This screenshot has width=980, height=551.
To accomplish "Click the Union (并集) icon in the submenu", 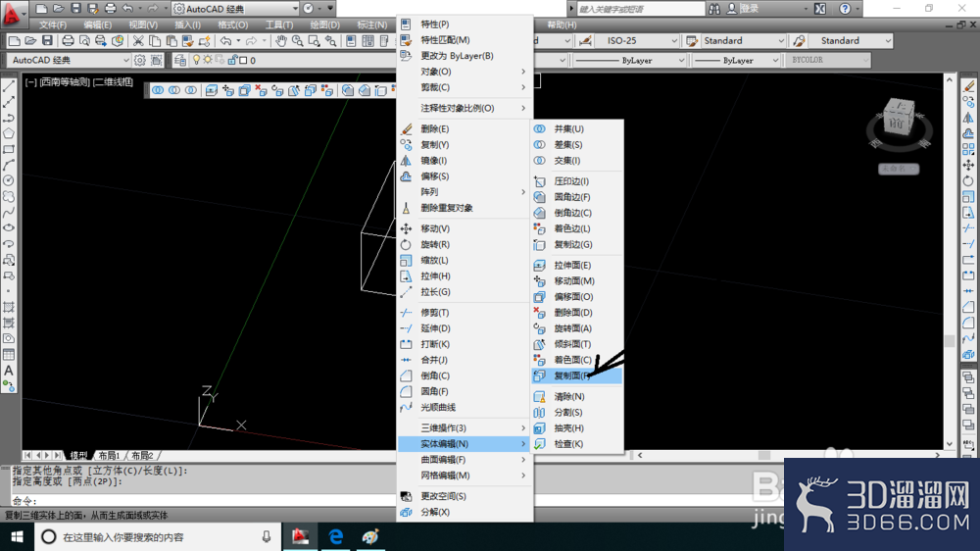I will click(x=539, y=128).
